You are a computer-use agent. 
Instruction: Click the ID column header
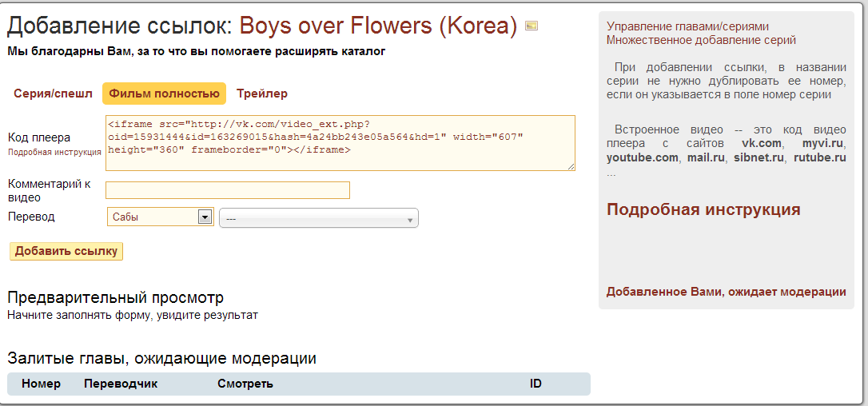coord(536,384)
